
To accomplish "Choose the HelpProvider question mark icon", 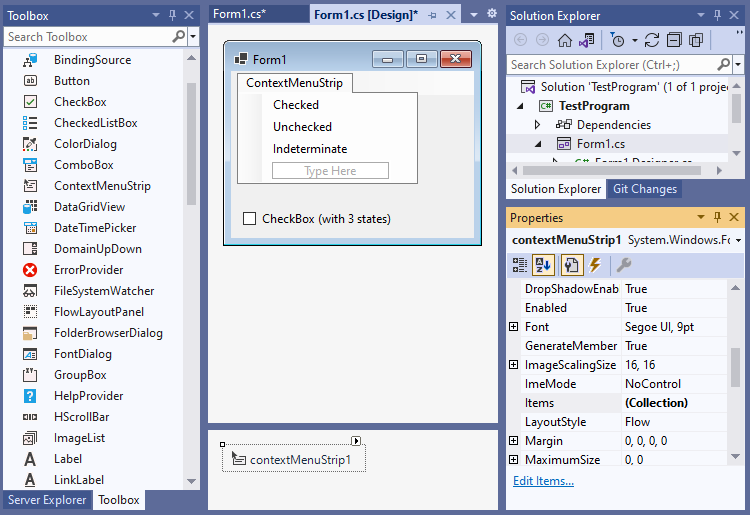I will (30, 396).
